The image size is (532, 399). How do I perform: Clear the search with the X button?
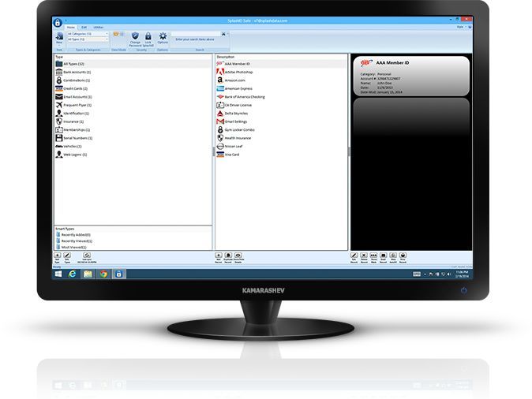[223, 34]
